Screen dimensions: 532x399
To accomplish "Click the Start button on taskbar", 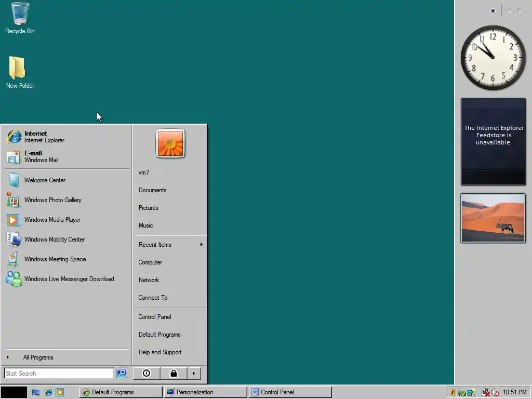I will pyautogui.click(x=14, y=392).
